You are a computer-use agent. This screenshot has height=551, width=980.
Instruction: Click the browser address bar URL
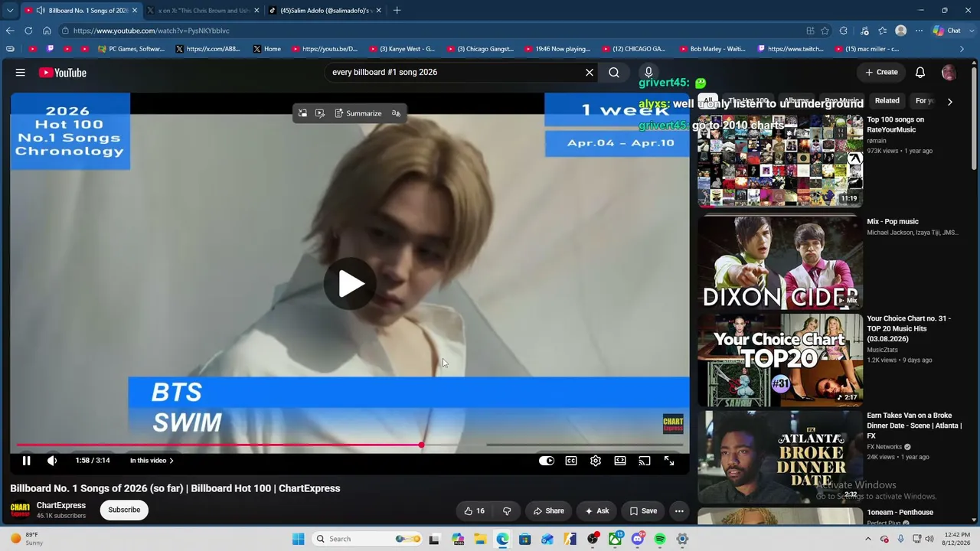pos(151,31)
